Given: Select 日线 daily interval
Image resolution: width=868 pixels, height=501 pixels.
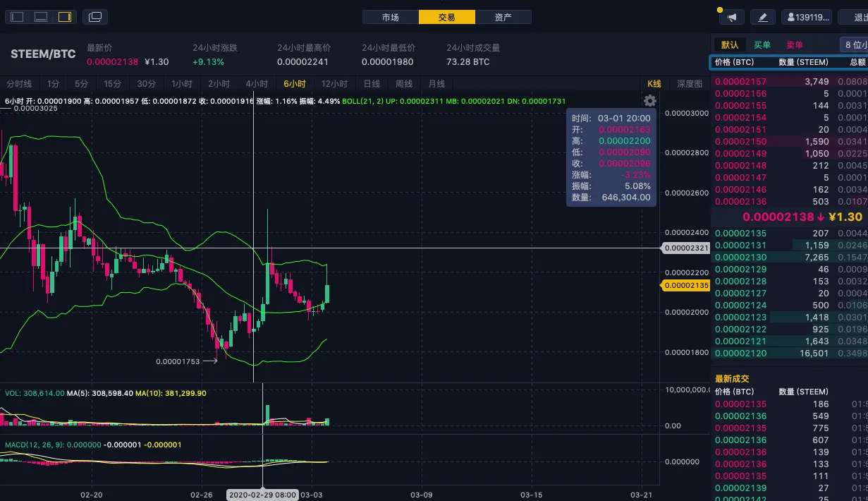Looking at the screenshot, I should click(x=372, y=84).
